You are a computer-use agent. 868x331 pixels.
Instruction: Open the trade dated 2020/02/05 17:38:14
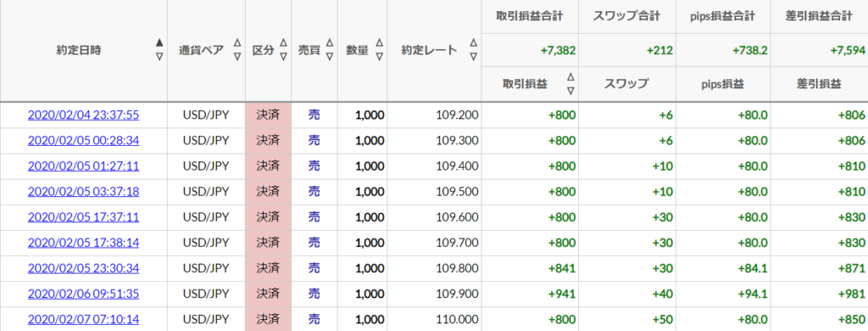pyautogui.click(x=83, y=243)
